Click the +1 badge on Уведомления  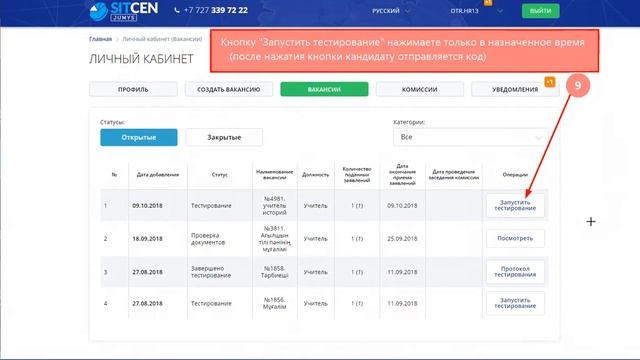(550, 82)
